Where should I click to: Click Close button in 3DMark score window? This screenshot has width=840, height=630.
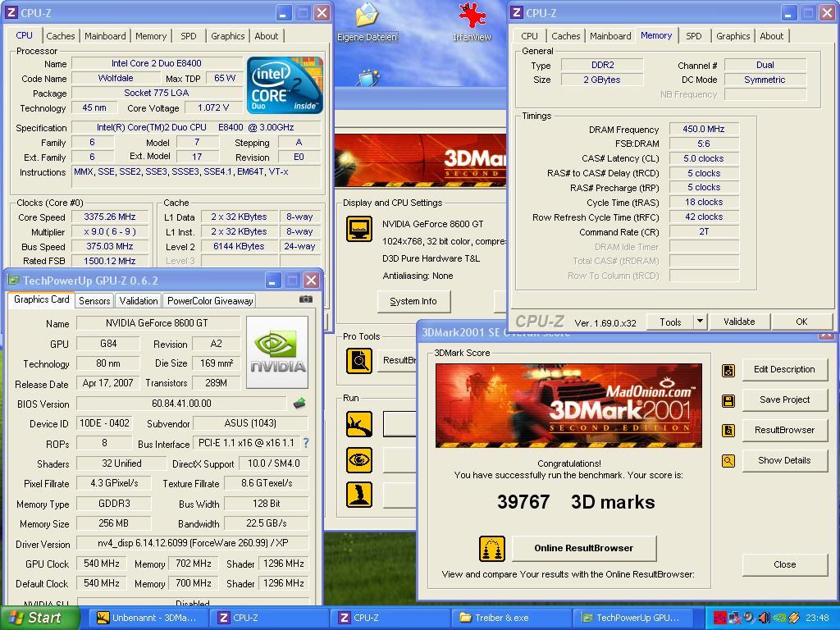784,564
